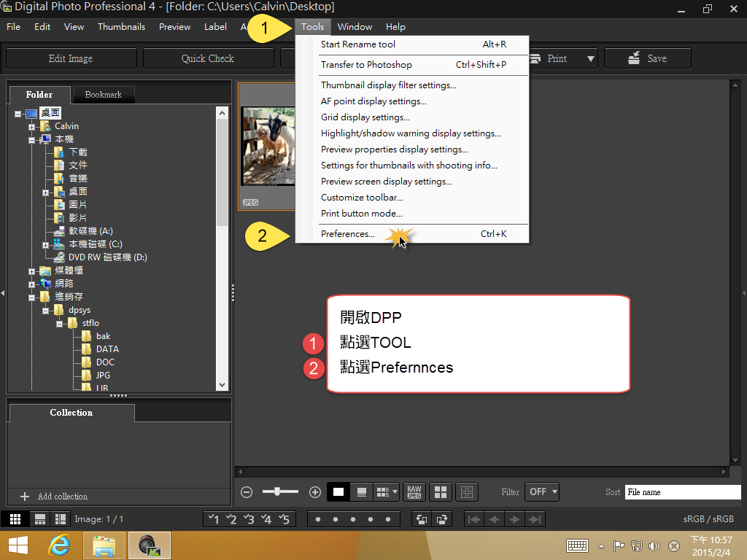Click Add collection

pyautogui.click(x=54, y=497)
